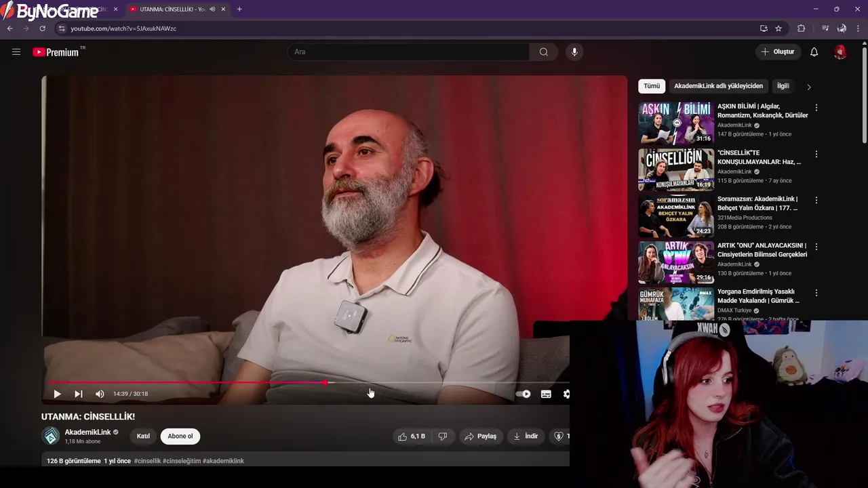This screenshot has height=488, width=868.
Task: Open options for Yorgana Emdirilmiş video
Action: (816, 293)
